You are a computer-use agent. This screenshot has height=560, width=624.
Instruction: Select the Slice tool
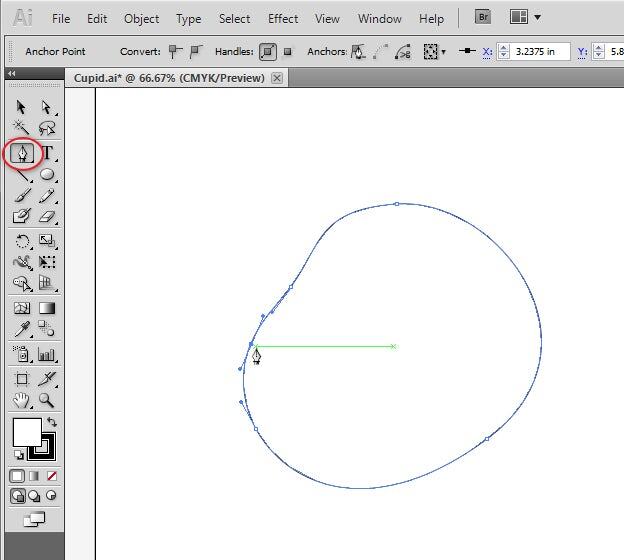click(x=47, y=379)
